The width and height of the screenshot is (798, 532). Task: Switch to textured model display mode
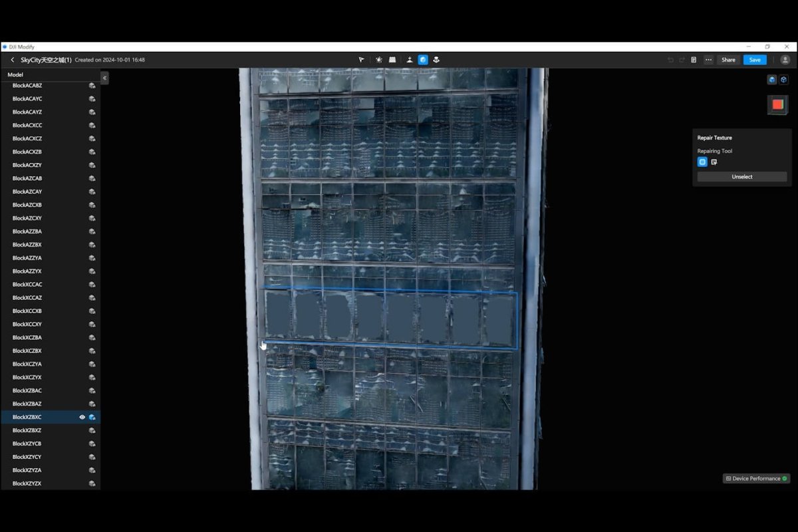pyautogui.click(x=772, y=80)
